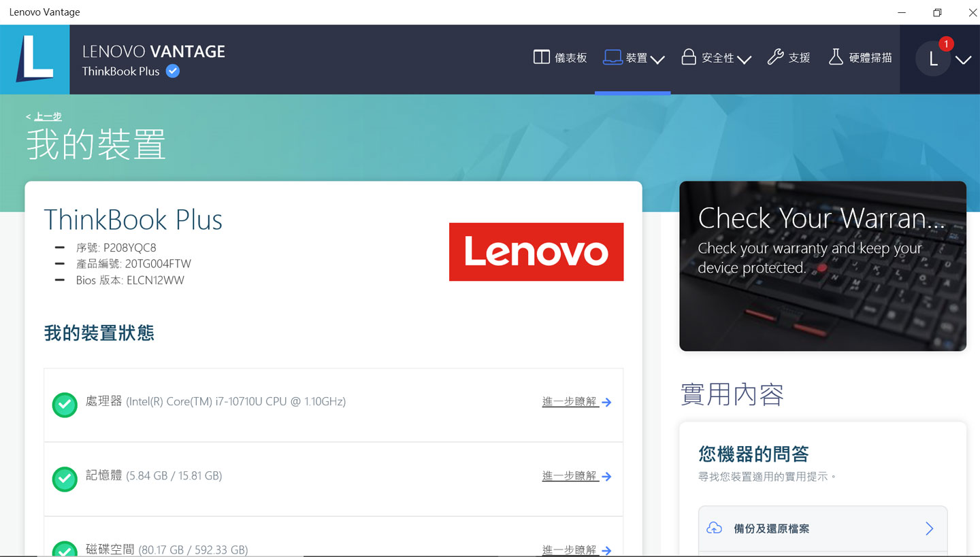
Task: Click the red notification badge on the avatar
Action: pos(946,44)
